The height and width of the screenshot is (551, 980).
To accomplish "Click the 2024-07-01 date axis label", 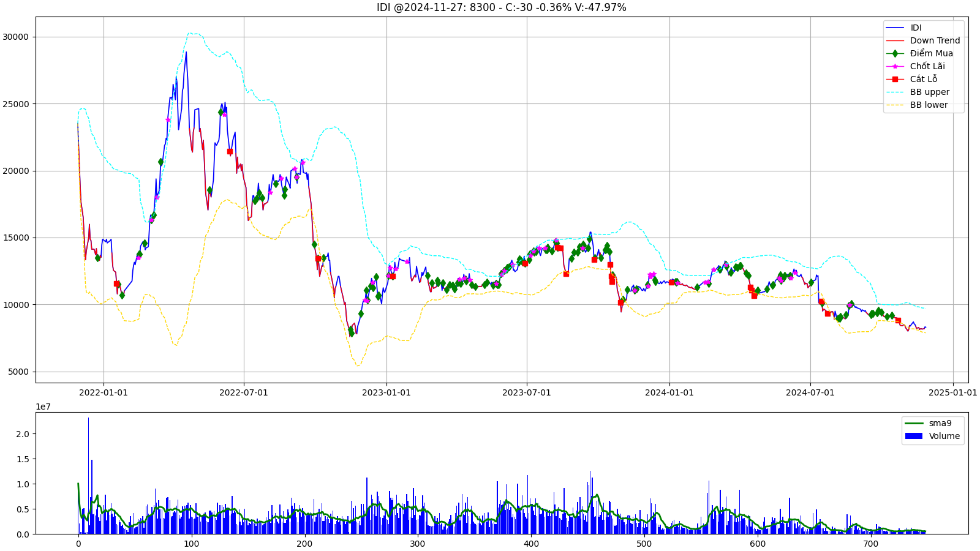I will point(810,392).
